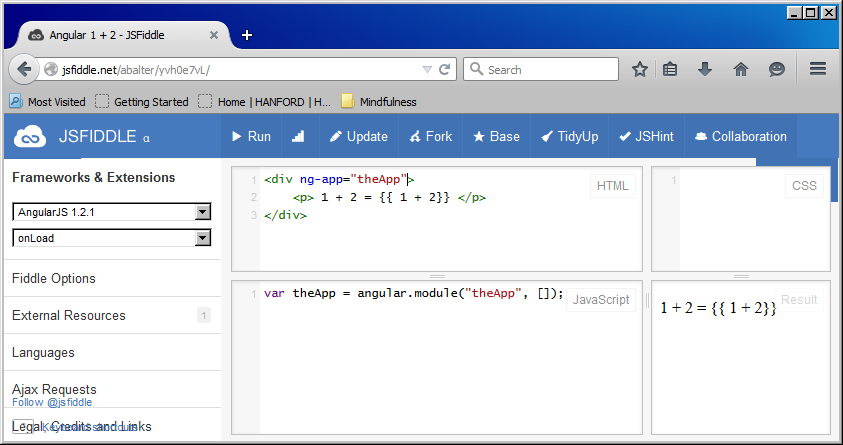
Task: Click the smiley chat icon in toolbar
Action: pyautogui.click(x=777, y=69)
